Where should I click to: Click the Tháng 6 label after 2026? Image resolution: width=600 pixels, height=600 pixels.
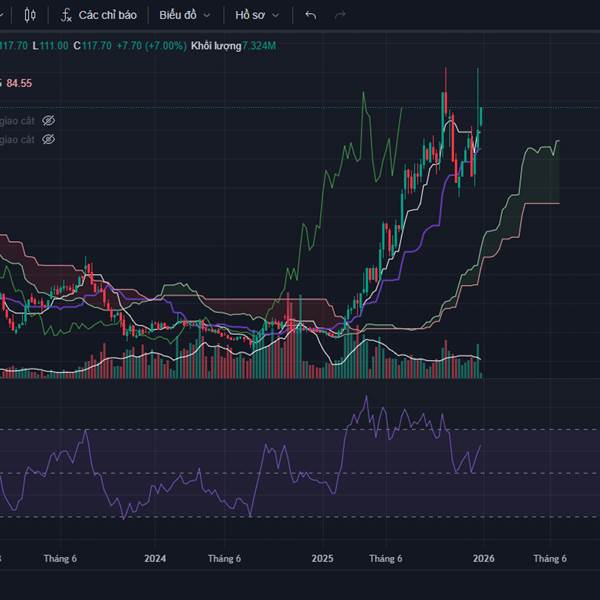tap(550, 559)
